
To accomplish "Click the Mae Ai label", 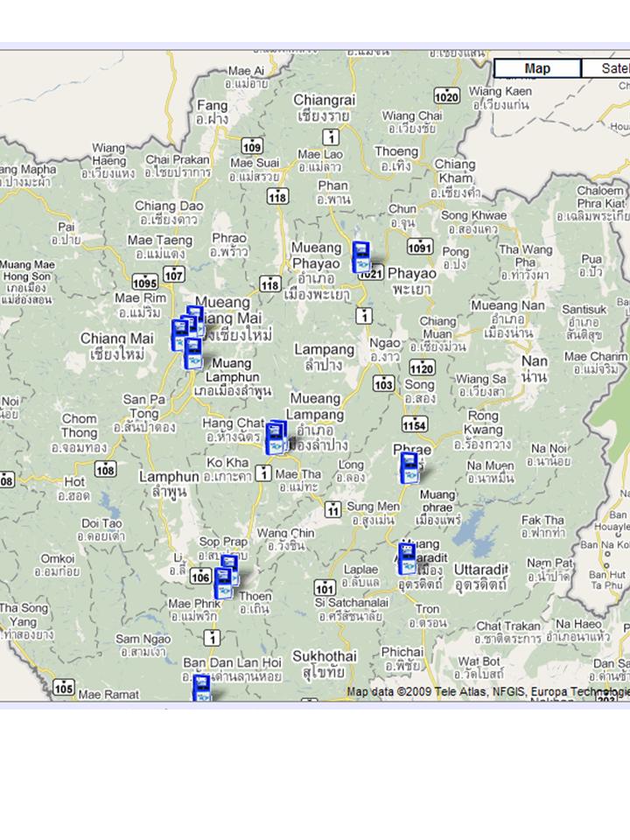I will pyautogui.click(x=246, y=77).
